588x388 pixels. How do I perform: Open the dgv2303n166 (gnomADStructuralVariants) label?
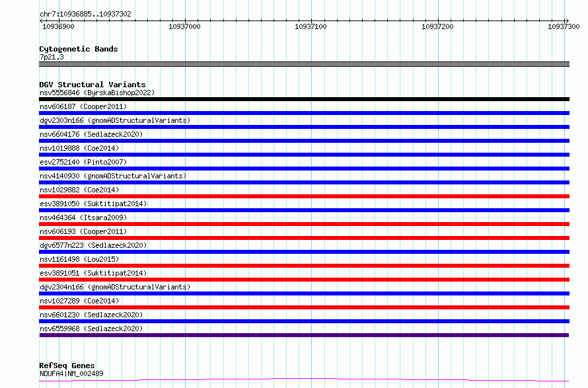coord(115,120)
